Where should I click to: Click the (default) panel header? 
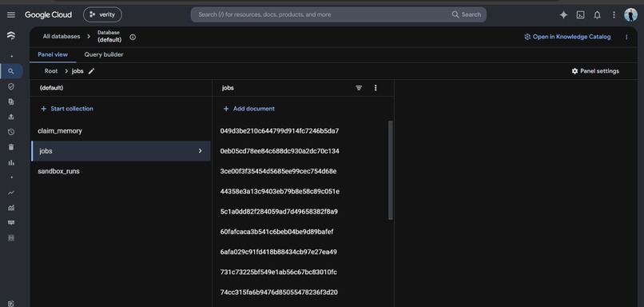(x=51, y=88)
